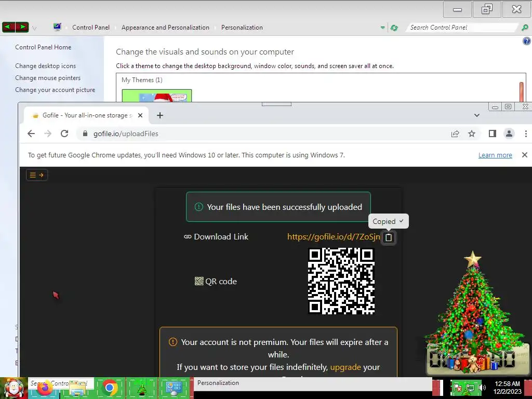The width and height of the screenshot is (532, 399).
Task: Open Firefox from the taskbar
Action: click(x=44, y=388)
